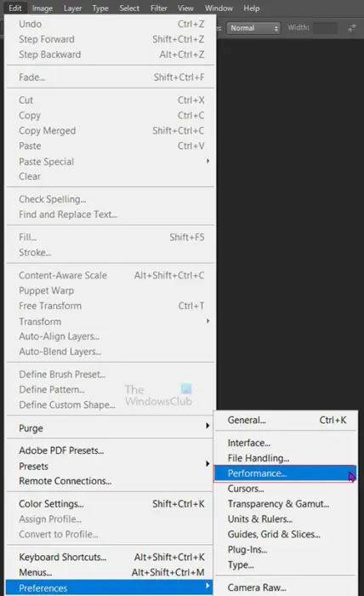Image resolution: width=364 pixels, height=596 pixels.
Task: Open the Image menu
Action: (43, 8)
